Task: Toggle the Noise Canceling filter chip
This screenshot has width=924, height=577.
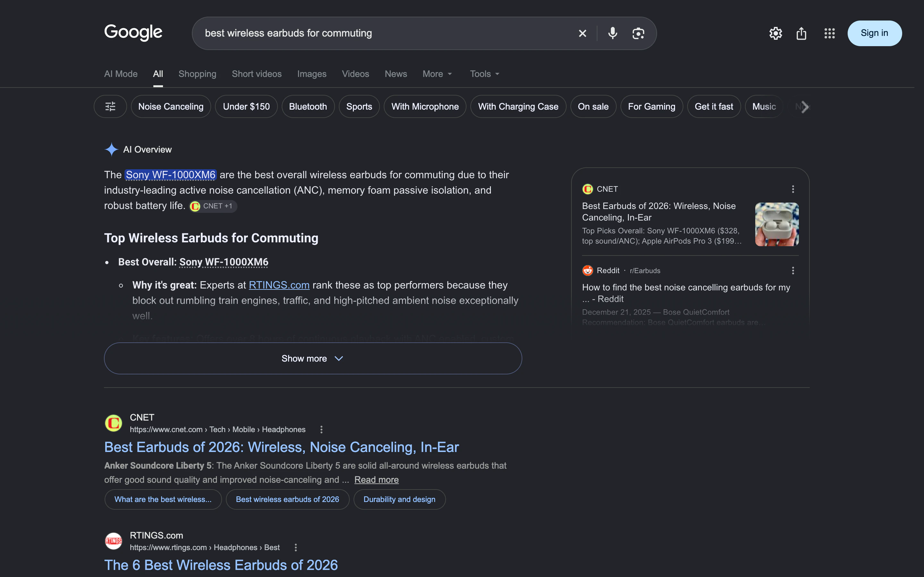Action: [x=171, y=106]
